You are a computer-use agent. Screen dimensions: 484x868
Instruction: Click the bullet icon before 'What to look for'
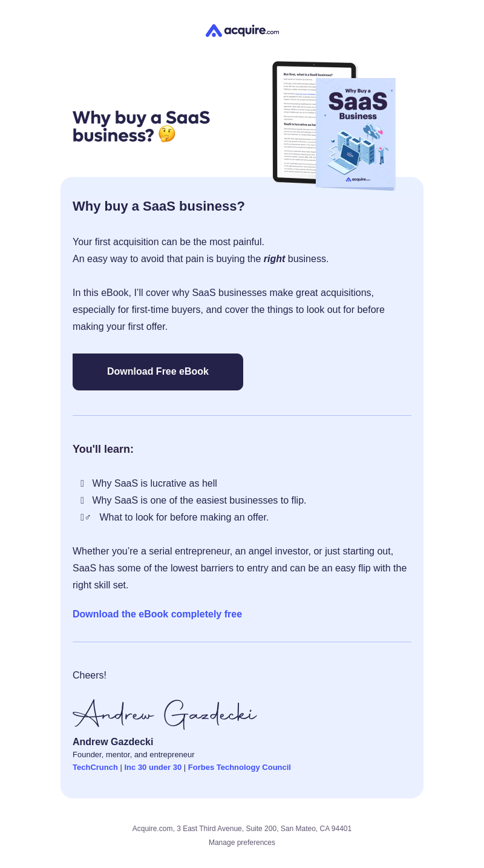pos(85,518)
